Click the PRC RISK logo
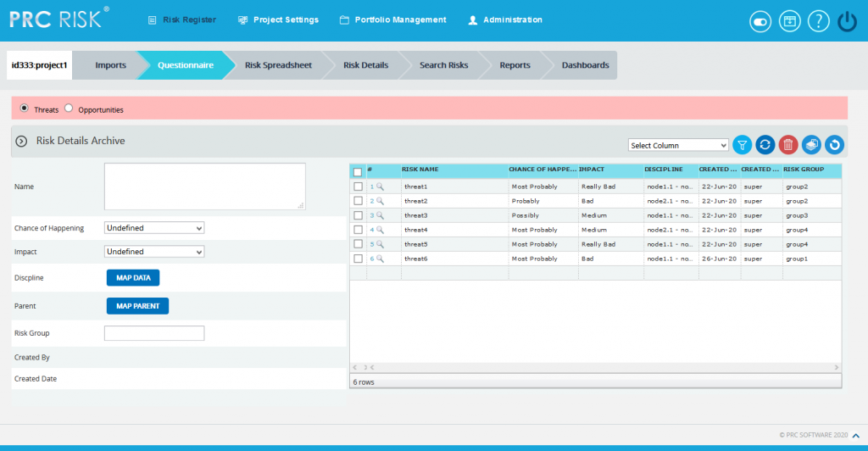The height and width of the screenshot is (451, 868). pyautogui.click(x=58, y=19)
